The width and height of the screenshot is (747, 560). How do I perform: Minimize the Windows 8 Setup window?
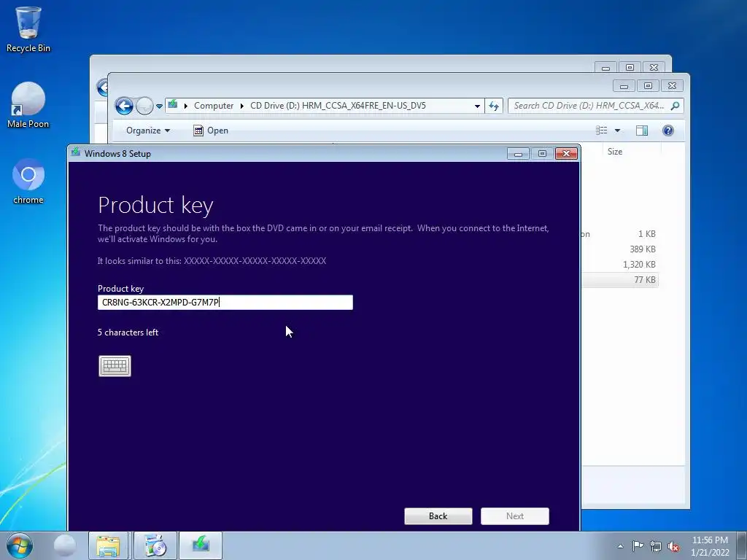click(518, 153)
